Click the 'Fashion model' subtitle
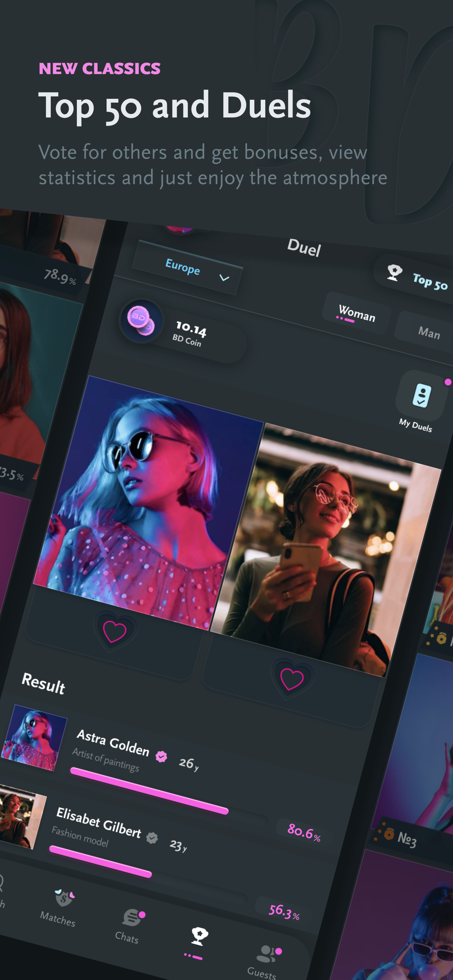 [80, 836]
